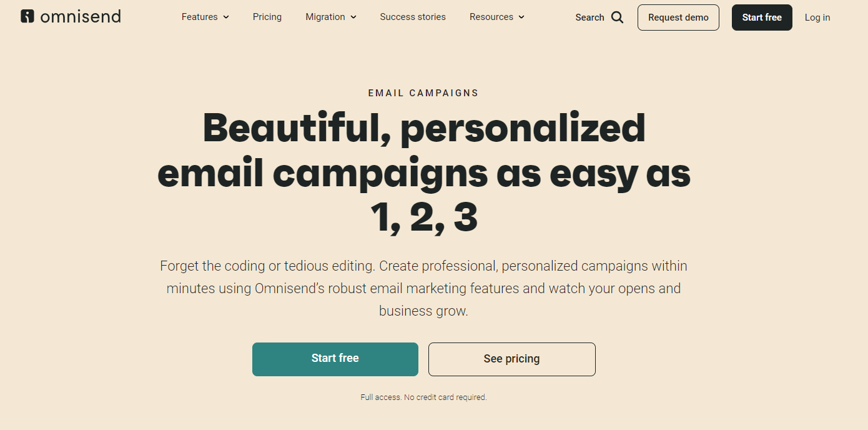Open the Pricing menu item
Viewport: 868px width, 430px height.
pyautogui.click(x=267, y=17)
